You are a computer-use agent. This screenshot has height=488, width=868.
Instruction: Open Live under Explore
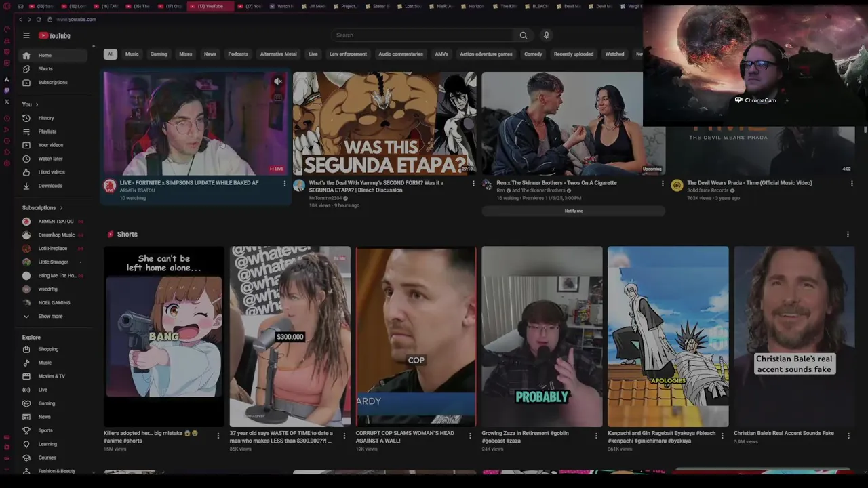click(x=54, y=390)
